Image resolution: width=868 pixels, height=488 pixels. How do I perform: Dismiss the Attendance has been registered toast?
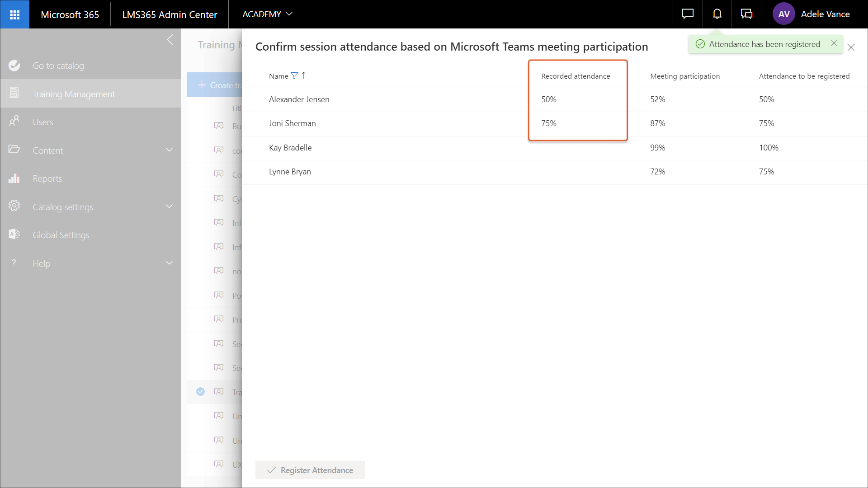(x=834, y=43)
